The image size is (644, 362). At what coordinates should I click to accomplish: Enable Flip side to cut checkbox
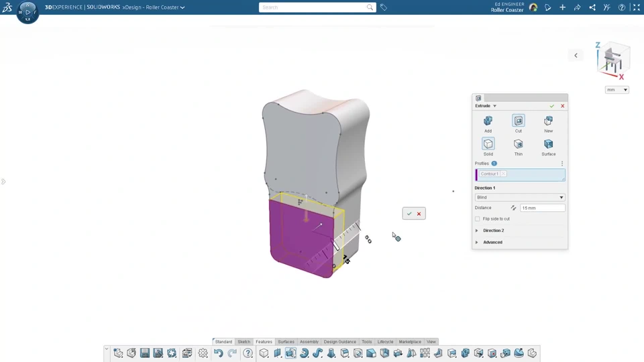[477, 219]
